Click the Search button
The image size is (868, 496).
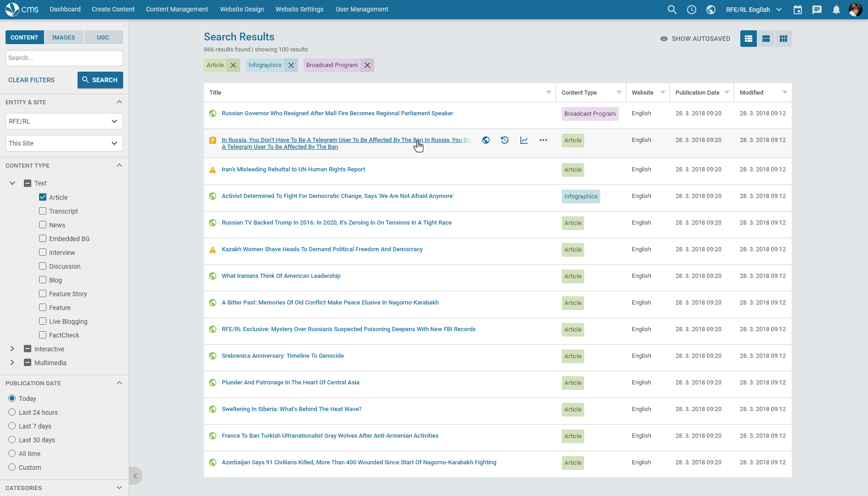click(100, 80)
